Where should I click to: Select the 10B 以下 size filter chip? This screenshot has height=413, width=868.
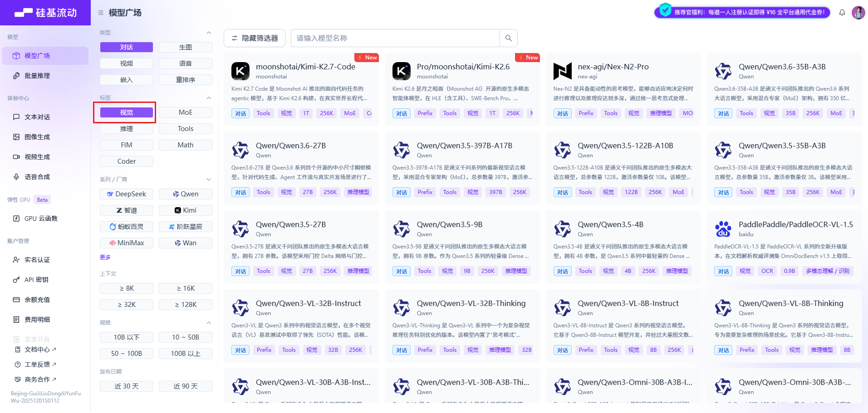click(127, 337)
